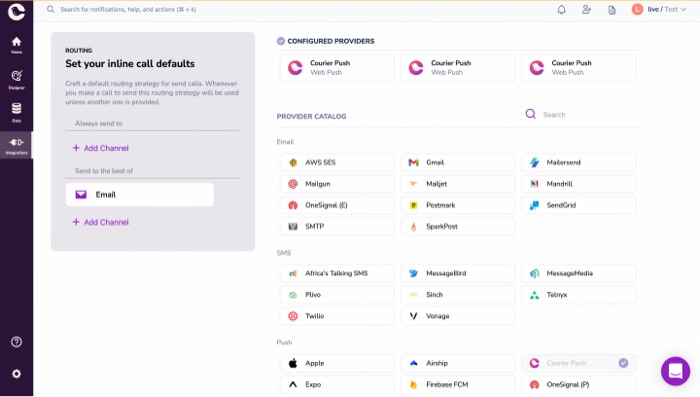Open the Plivo provider
Image resolution: width=700 pixels, height=397 pixels.
click(337, 295)
